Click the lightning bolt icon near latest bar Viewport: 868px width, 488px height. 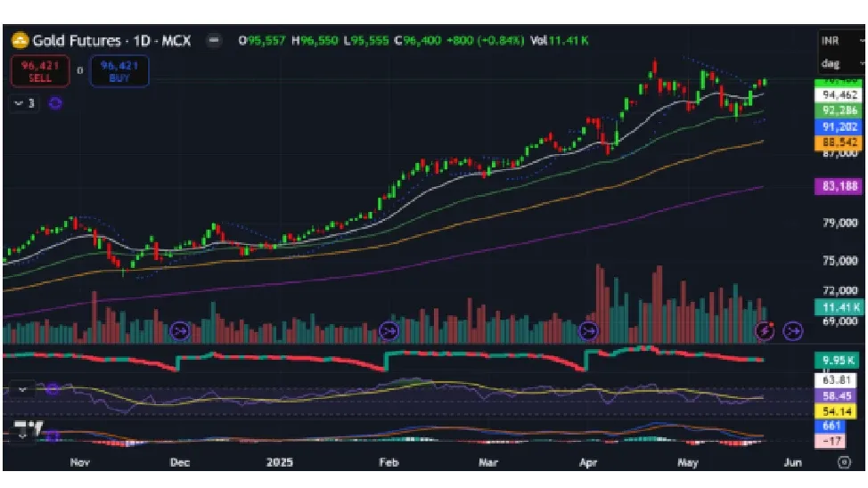pyautogui.click(x=765, y=331)
